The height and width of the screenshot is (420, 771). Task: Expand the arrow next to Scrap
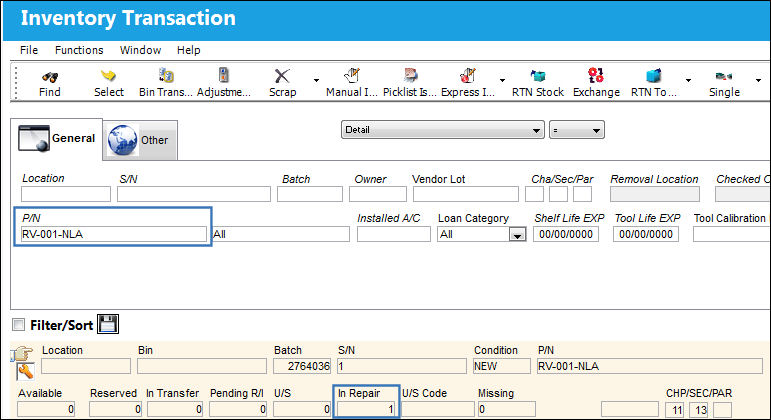click(316, 80)
